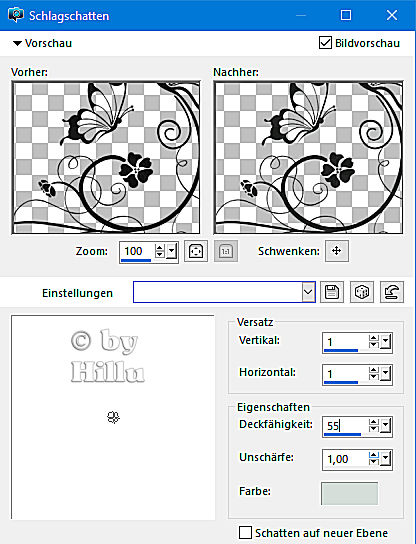Viewport: 416px width, 544px height.
Task: Activate the Schwenken pan arrows icon
Action: click(x=337, y=250)
